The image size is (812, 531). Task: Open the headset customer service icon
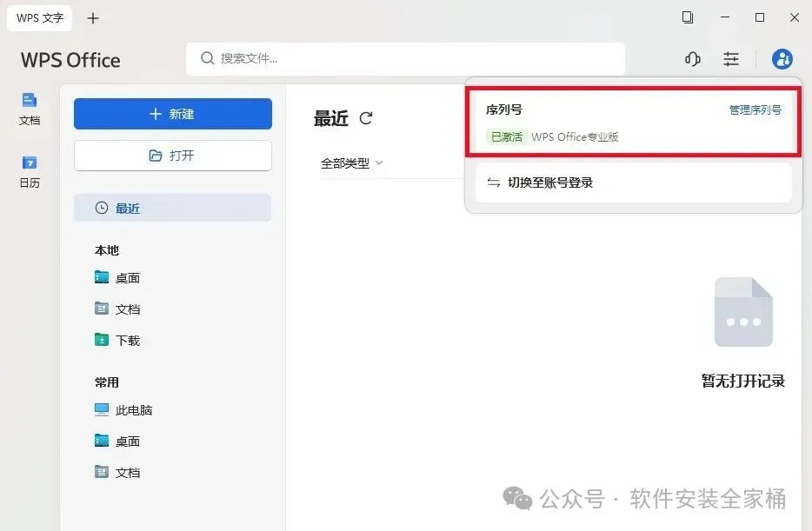tap(692, 59)
